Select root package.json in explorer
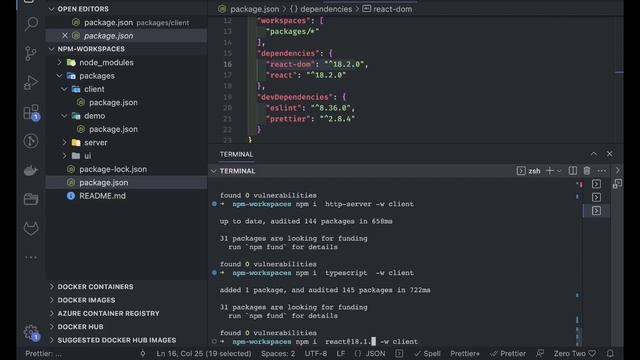640x360 pixels. [x=127, y=182]
